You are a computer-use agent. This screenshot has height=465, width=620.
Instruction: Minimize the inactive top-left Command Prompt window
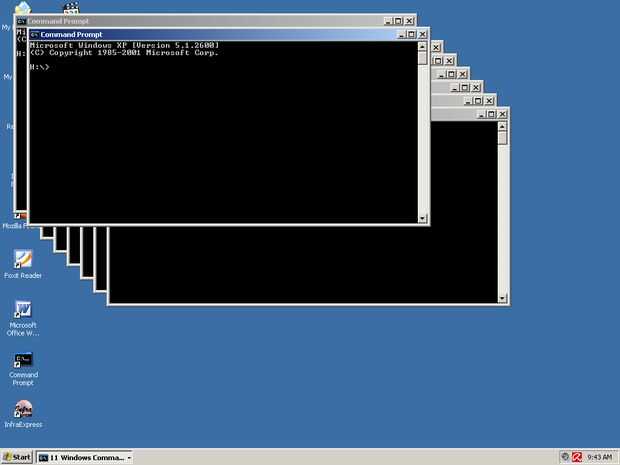coord(388,21)
